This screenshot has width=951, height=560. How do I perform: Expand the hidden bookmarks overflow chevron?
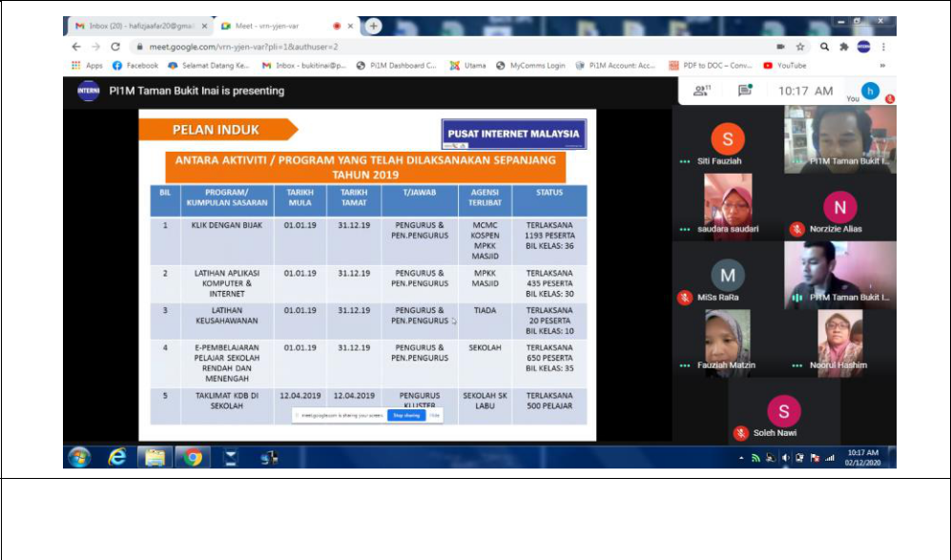point(881,66)
